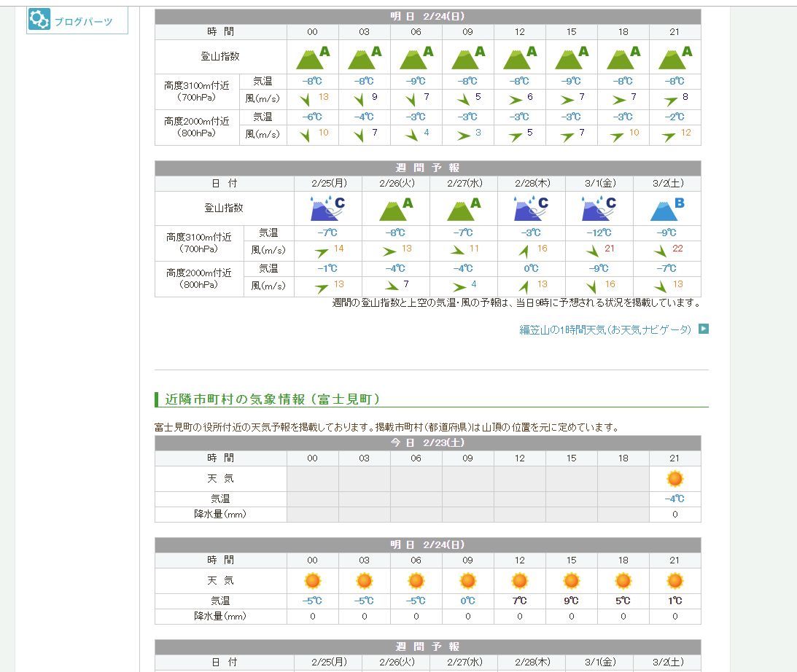This screenshot has height=672, width=797.
Task: Click the blue play arrow beside the weather link
Action: (702, 329)
